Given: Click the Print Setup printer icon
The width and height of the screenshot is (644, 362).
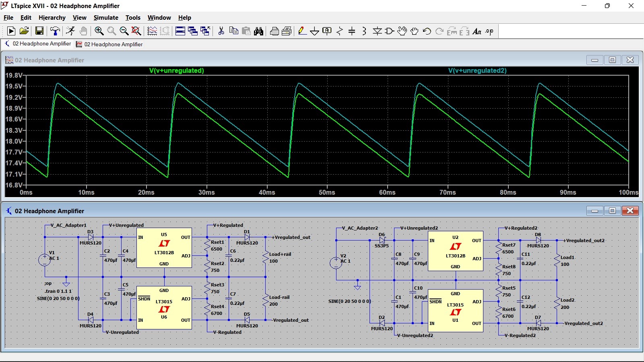Looking at the screenshot, I should 275,31.
